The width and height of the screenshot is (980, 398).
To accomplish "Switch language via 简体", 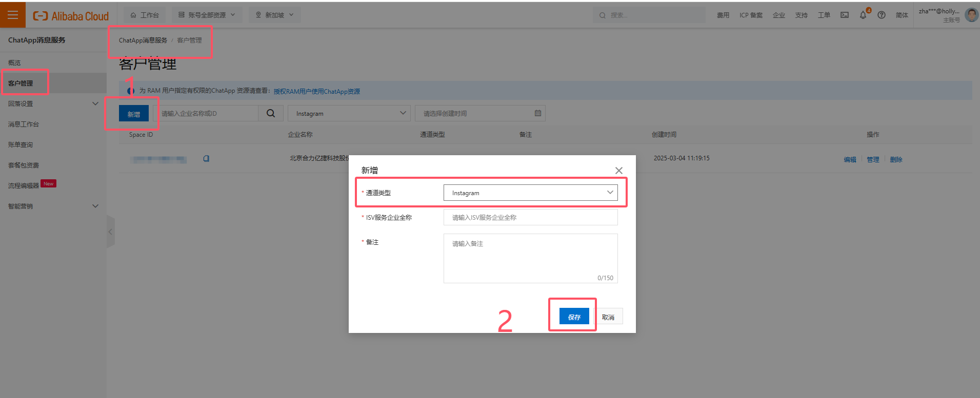I will [902, 15].
